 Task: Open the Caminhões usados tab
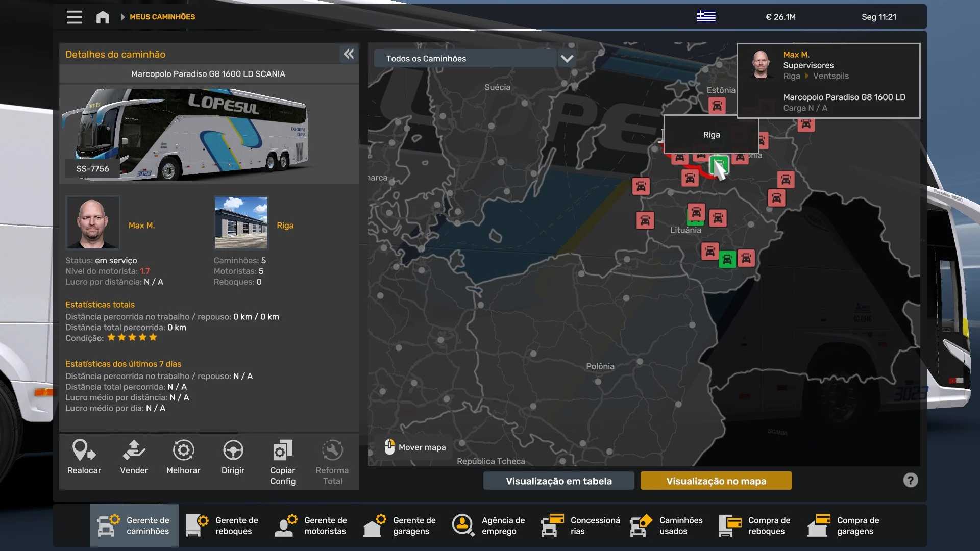(667, 525)
